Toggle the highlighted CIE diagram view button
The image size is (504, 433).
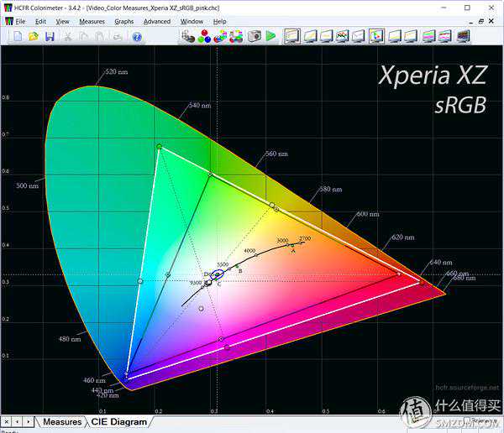pyautogui.click(x=376, y=37)
